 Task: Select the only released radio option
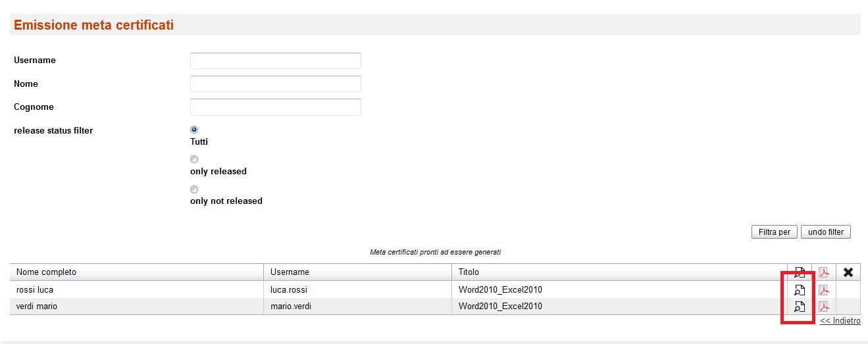coord(194,159)
